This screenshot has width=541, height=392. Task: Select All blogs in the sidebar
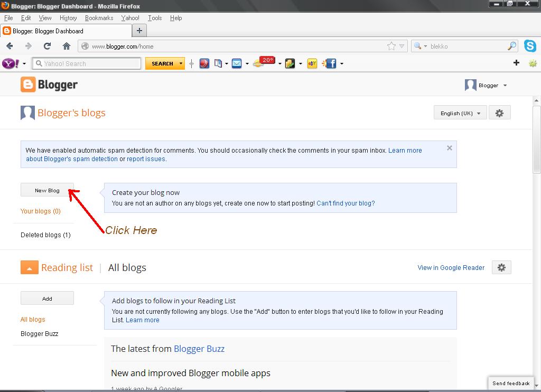pos(33,320)
